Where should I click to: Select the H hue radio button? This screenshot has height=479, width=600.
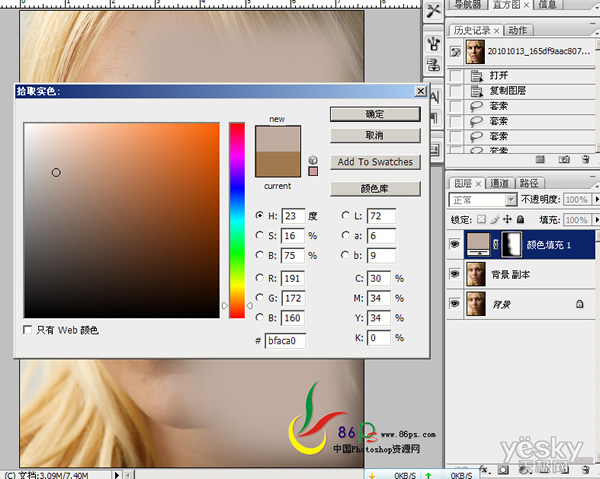pos(259,215)
